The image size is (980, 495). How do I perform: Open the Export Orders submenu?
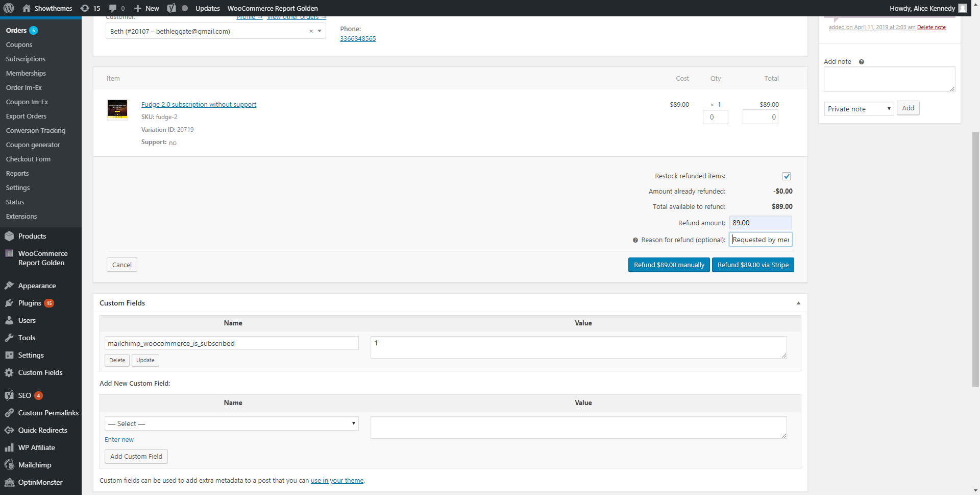point(26,116)
